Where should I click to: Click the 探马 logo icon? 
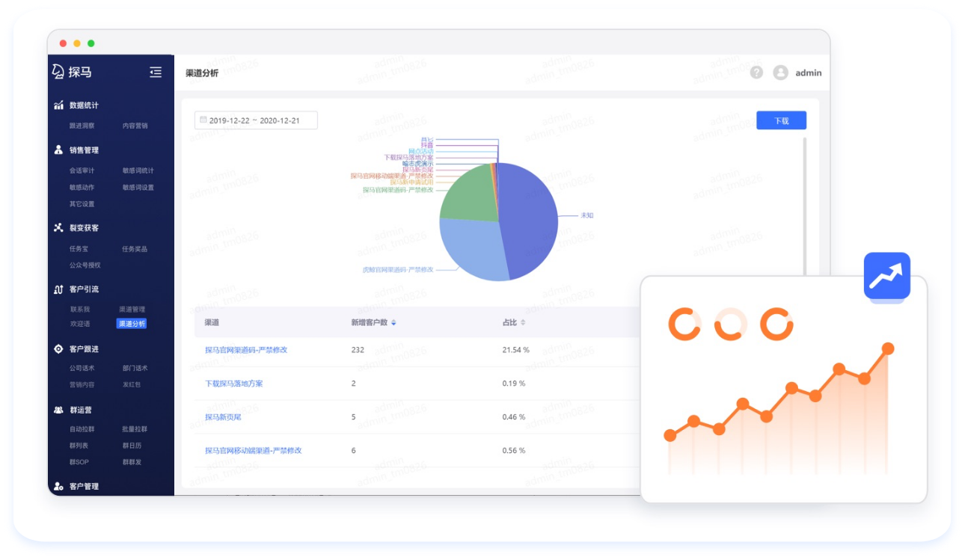(x=58, y=72)
